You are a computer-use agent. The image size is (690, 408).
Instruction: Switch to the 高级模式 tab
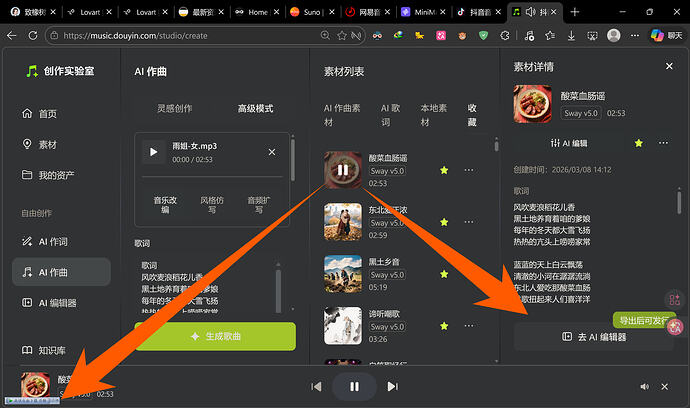tap(255, 108)
